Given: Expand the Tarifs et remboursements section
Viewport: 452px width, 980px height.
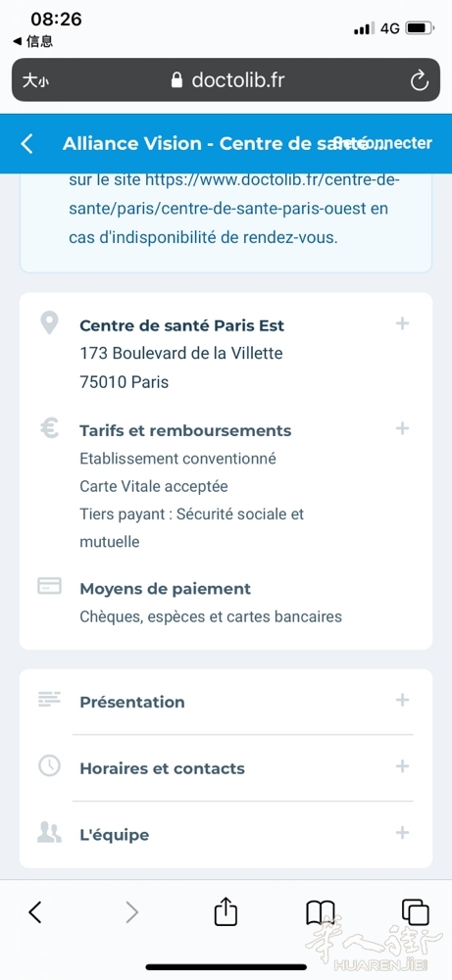Looking at the screenshot, I should point(403,428).
